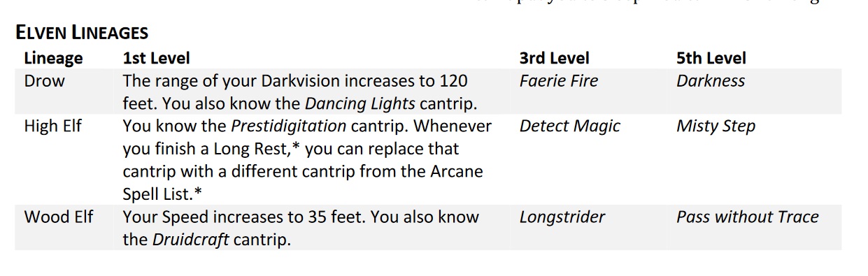The width and height of the screenshot is (868, 276).
Task: Click the Longstrider spell name
Action: 562,217
